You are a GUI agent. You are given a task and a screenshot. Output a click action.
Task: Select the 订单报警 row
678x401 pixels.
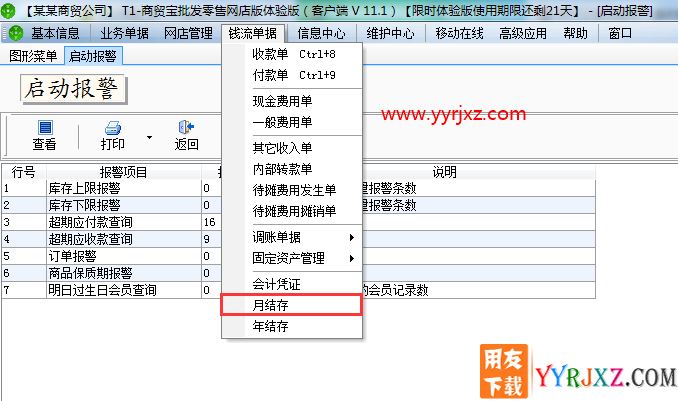pos(298,256)
